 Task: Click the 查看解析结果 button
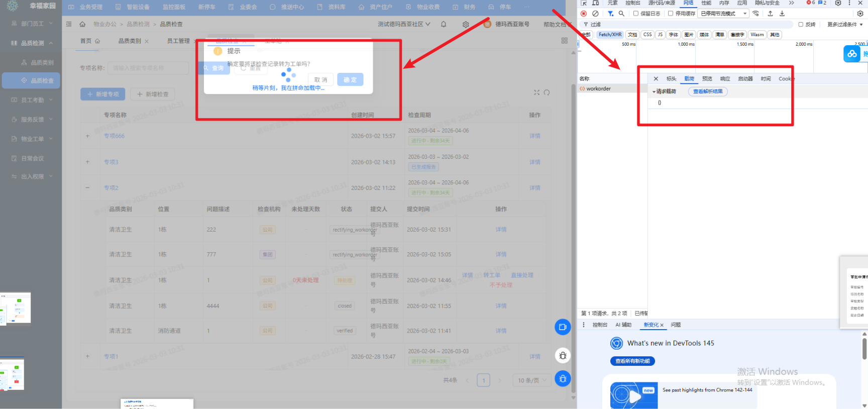(708, 91)
